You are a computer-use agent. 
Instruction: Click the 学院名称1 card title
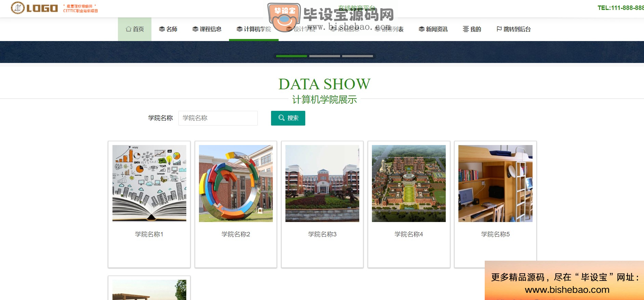pos(149,234)
